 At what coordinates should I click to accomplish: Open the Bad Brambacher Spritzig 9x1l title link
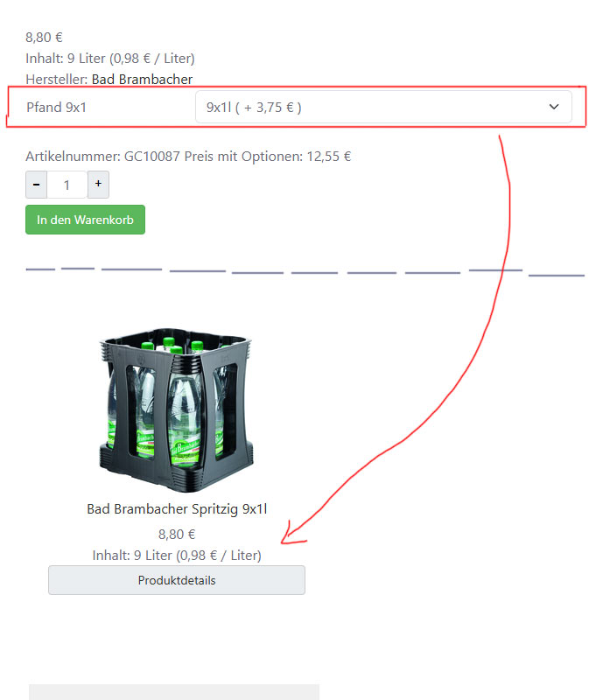pyautogui.click(x=177, y=509)
